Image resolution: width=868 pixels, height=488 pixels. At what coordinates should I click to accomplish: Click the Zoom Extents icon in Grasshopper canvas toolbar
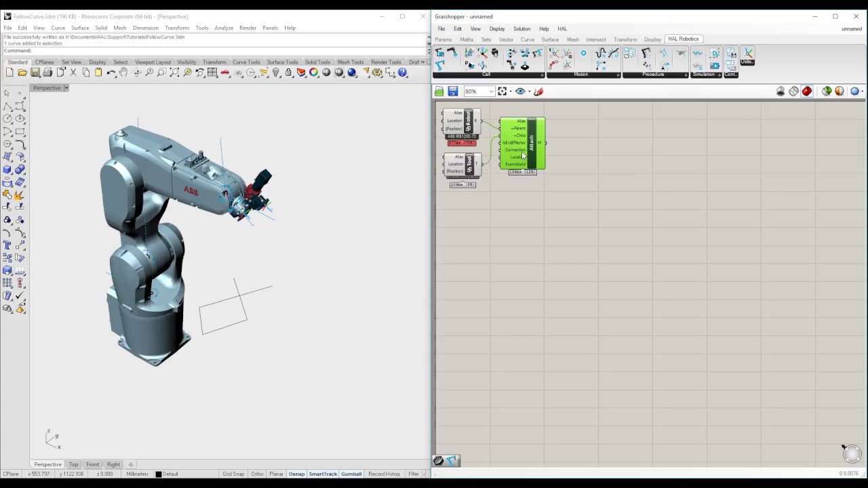pyautogui.click(x=502, y=91)
